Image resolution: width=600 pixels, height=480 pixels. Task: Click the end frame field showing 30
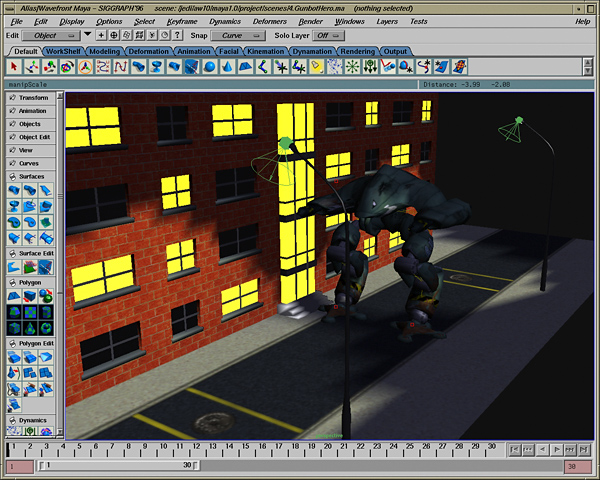(x=578, y=467)
